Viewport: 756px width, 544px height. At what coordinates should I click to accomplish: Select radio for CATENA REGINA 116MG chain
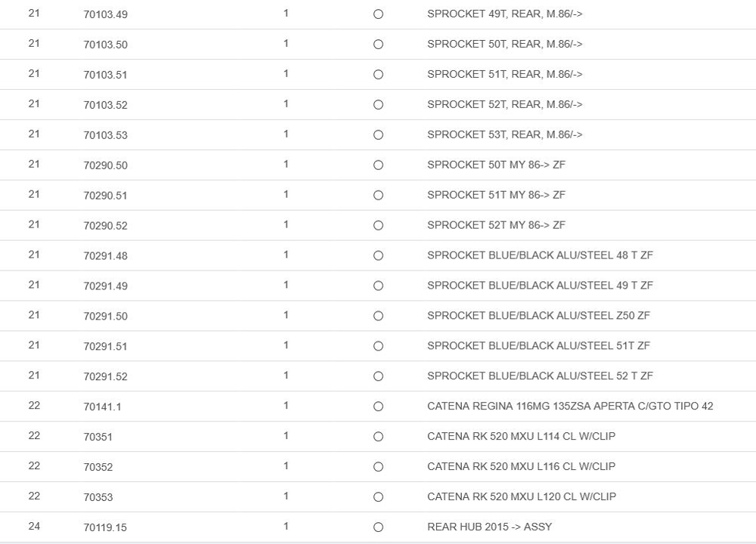(378, 406)
